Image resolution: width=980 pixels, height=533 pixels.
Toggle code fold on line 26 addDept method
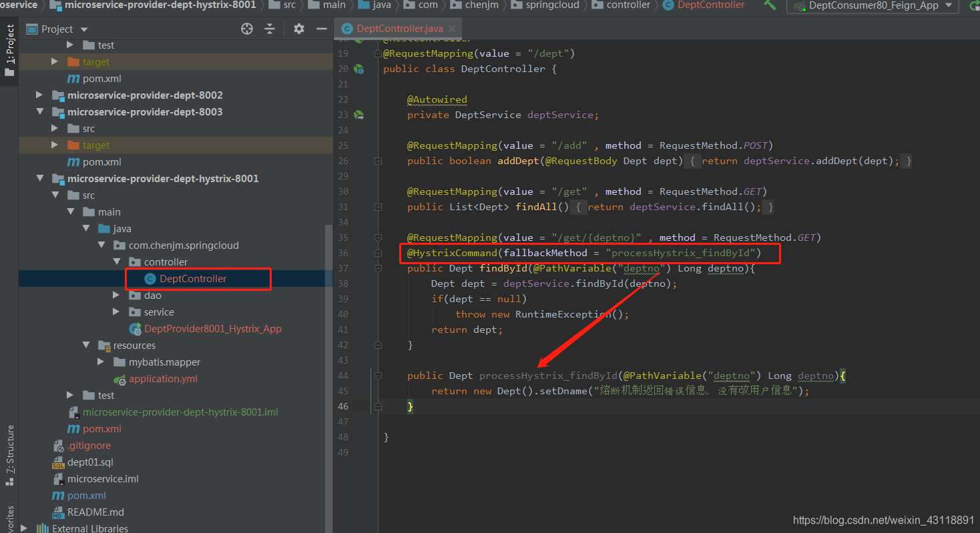click(378, 161)
